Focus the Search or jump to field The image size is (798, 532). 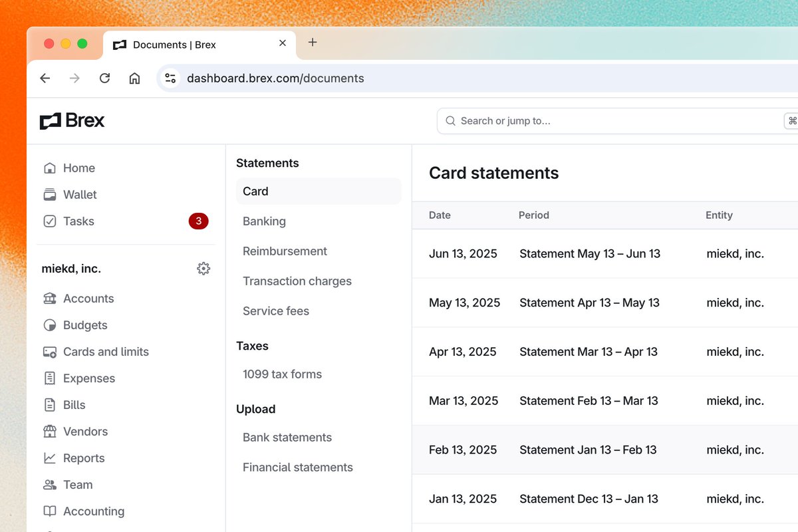(617, 121)
